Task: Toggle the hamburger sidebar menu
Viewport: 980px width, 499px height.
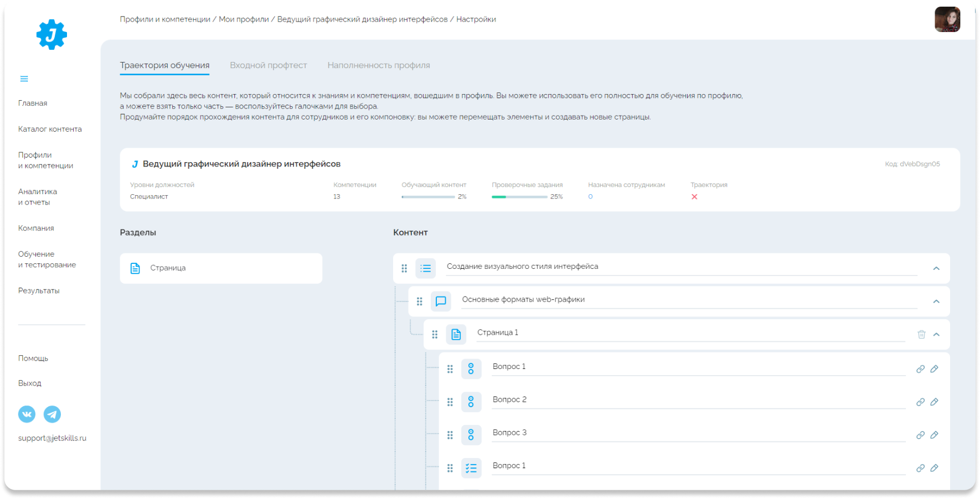Action: (24, 79)
